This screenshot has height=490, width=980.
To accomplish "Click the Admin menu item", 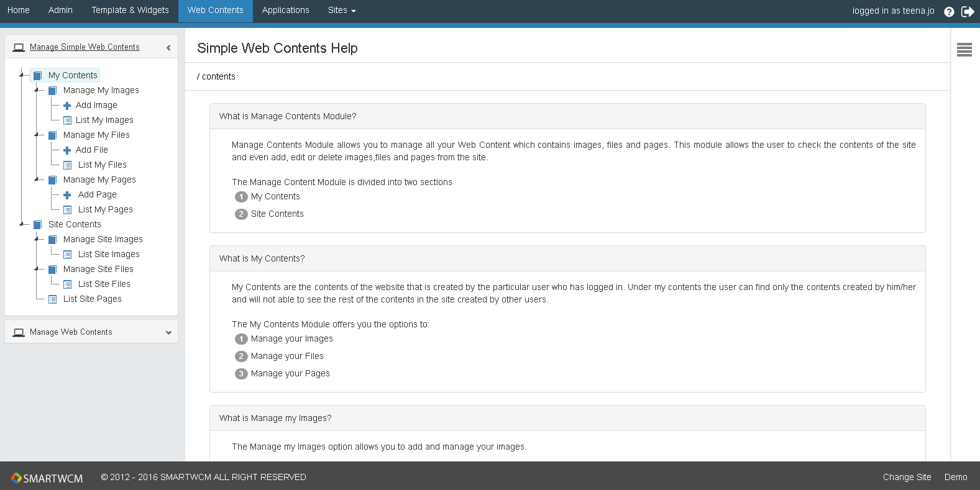I will pyautogui.click(x=60, y=11).
